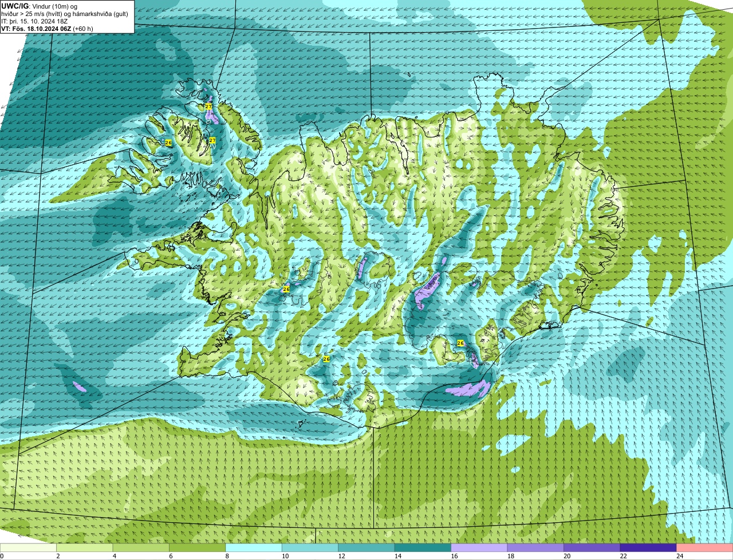The image size is (733, 560).
Task: Select the "VT: Fös. 18.10.2024 06Z (+60 h)" line
Action: (47, 29)
